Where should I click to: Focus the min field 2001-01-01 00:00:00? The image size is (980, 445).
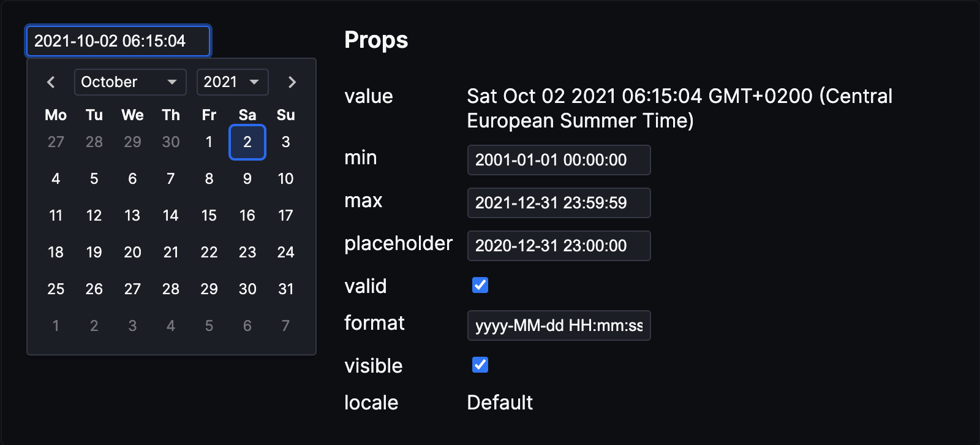click(559, 160)
